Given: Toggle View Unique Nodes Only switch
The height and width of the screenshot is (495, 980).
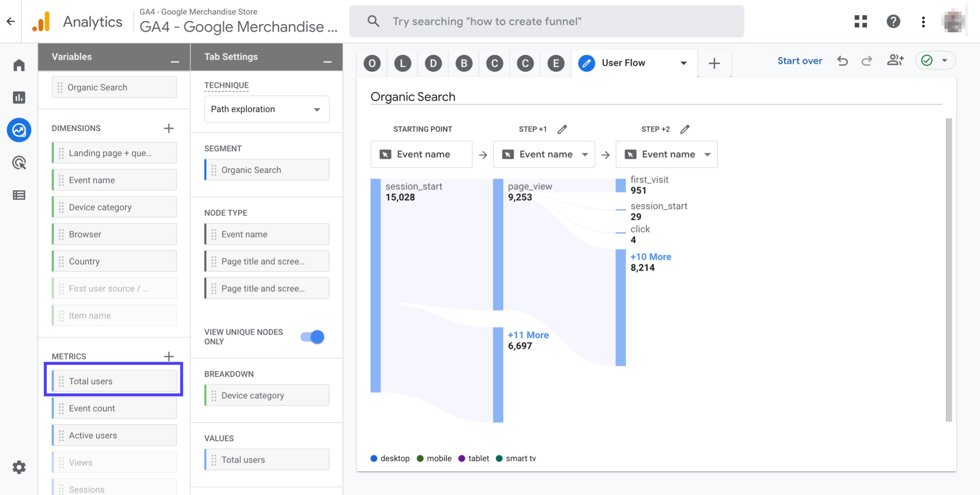Looking at the screenshot, I should point(312,337).
